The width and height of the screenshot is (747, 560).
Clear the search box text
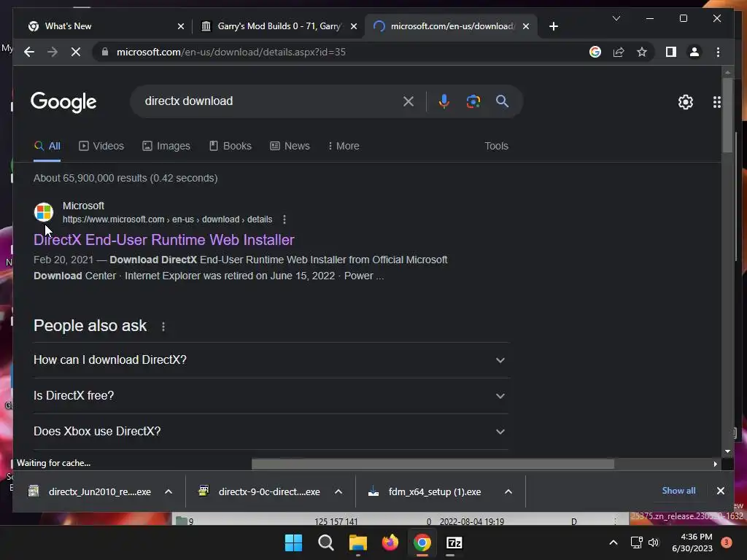[409, 101]
